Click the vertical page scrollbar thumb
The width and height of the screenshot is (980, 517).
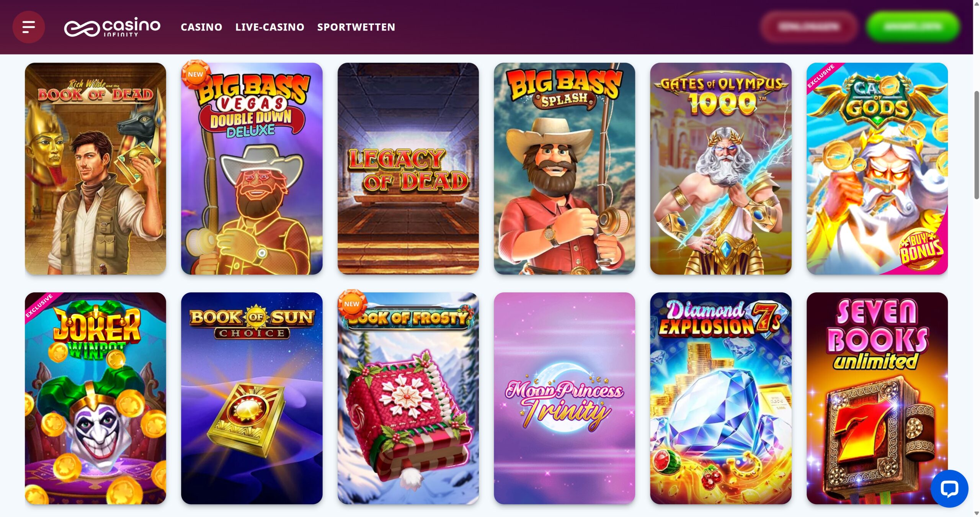click(977, 145)
